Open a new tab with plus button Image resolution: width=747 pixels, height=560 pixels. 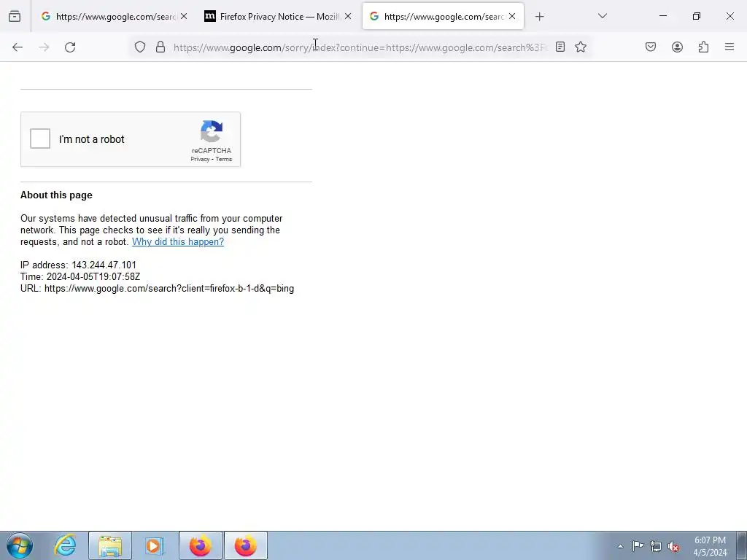pyautogui.click(x=539, y=17)
